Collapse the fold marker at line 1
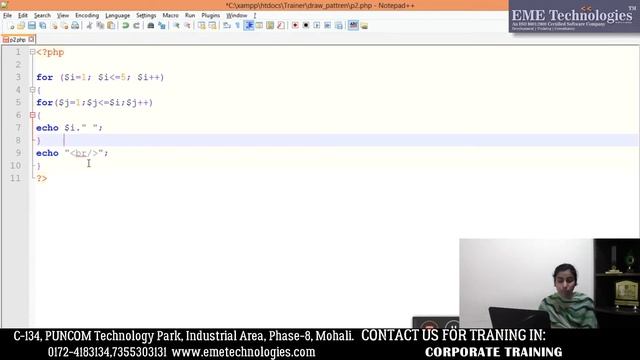The height and width of the screenshot is (360, 640). 32,52
